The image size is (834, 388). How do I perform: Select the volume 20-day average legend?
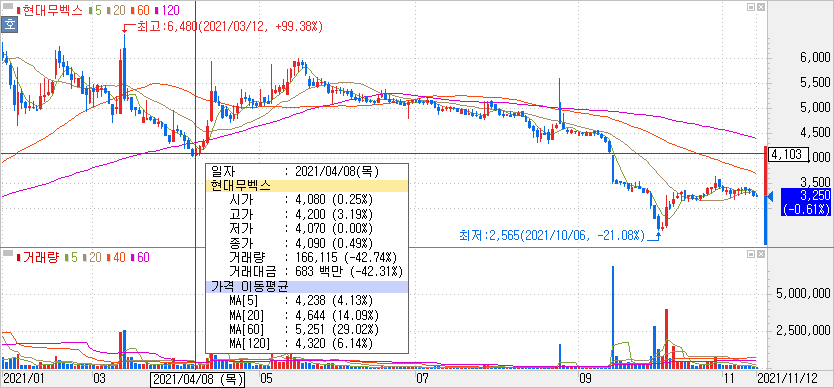(x=93, y=258)
